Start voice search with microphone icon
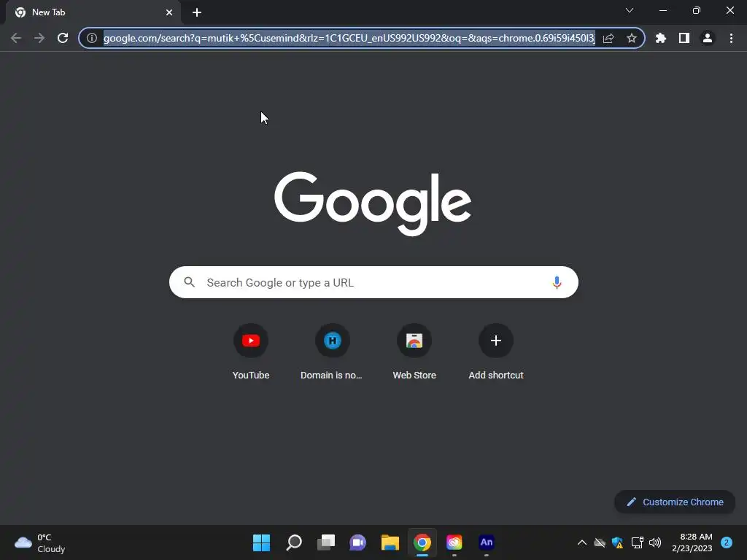The width and height of the screenshot is (747, 560). pos(557,282)
